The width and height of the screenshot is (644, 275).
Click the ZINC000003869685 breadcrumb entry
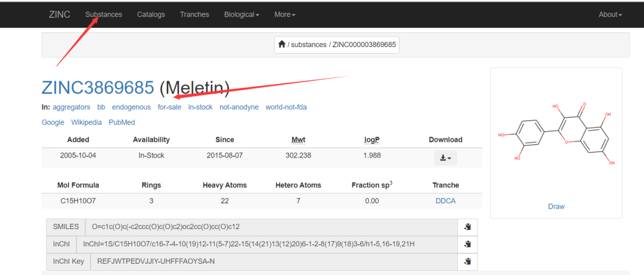pos(364,45)
